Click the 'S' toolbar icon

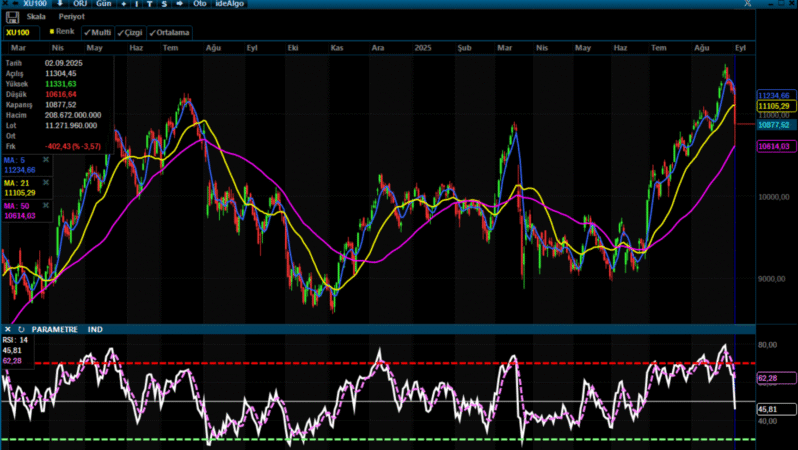164,4
